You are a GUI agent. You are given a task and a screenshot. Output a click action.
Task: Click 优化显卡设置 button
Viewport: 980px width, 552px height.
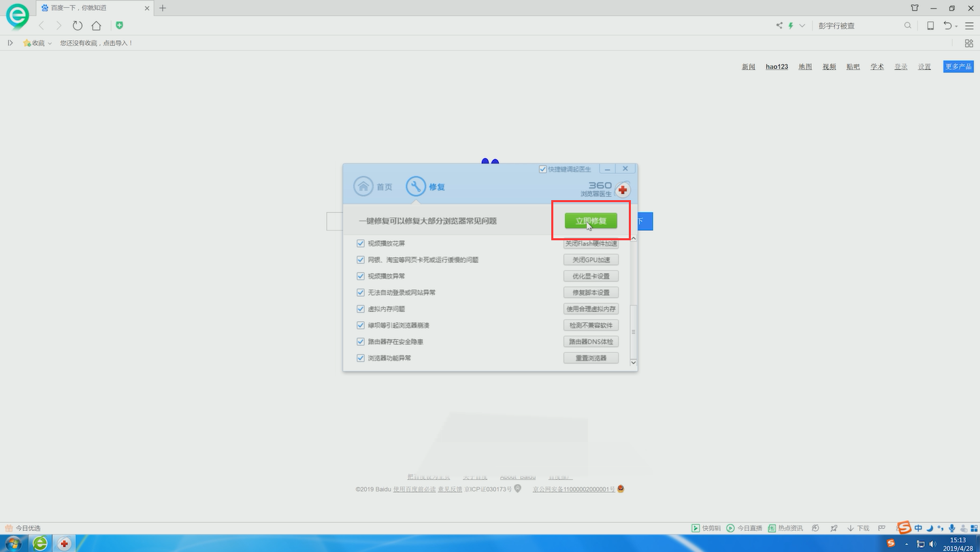pos(591,276)
